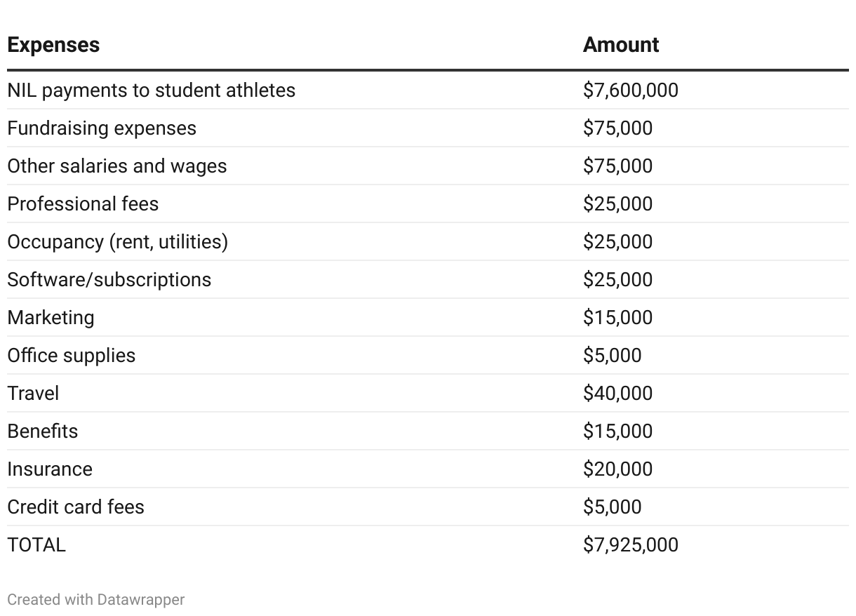This screenshot has height=616, width=856.
Task: Click the $7,925,000 total amount
Action: [x=630, y=545]
